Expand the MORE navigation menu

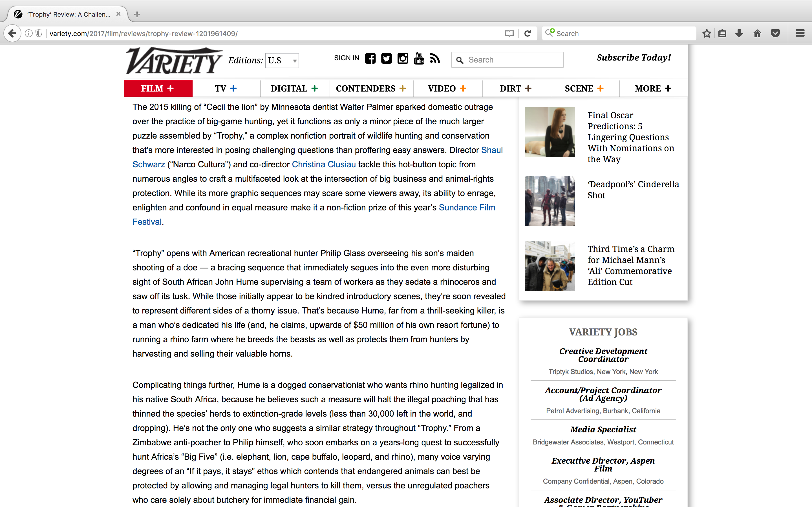(x=653, y=88)
